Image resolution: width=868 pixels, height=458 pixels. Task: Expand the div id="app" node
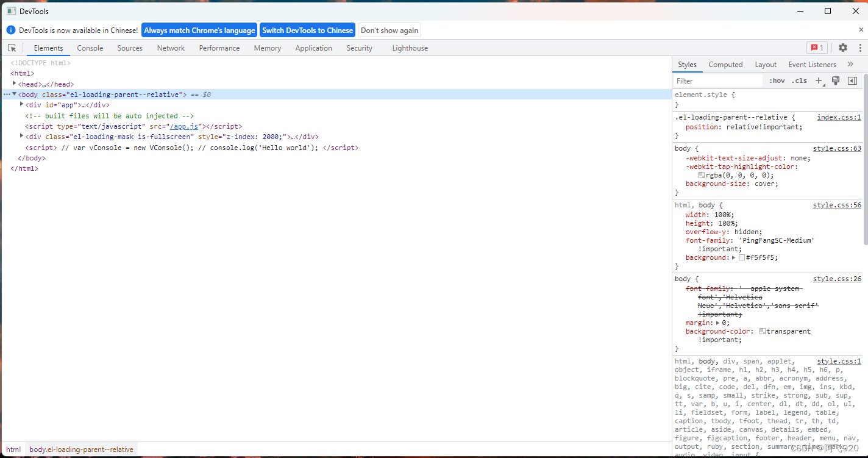coord(22,104)
